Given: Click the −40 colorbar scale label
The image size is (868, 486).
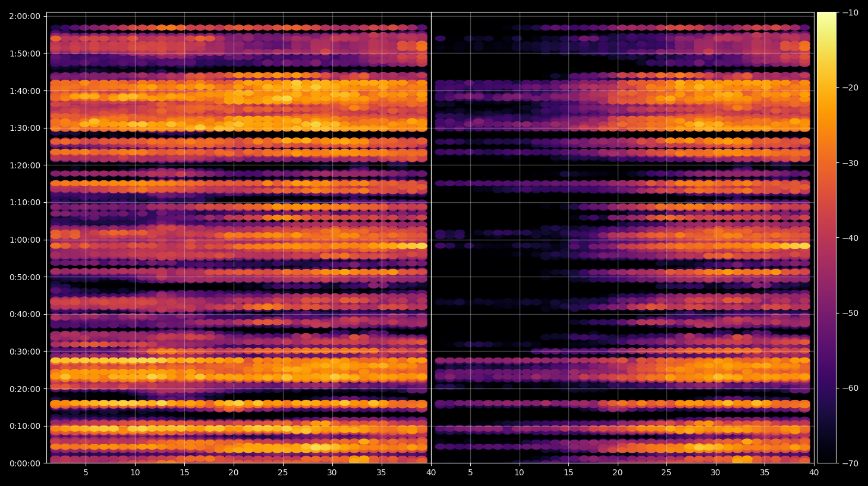Looking at the screenshot, I should point(850,238).
